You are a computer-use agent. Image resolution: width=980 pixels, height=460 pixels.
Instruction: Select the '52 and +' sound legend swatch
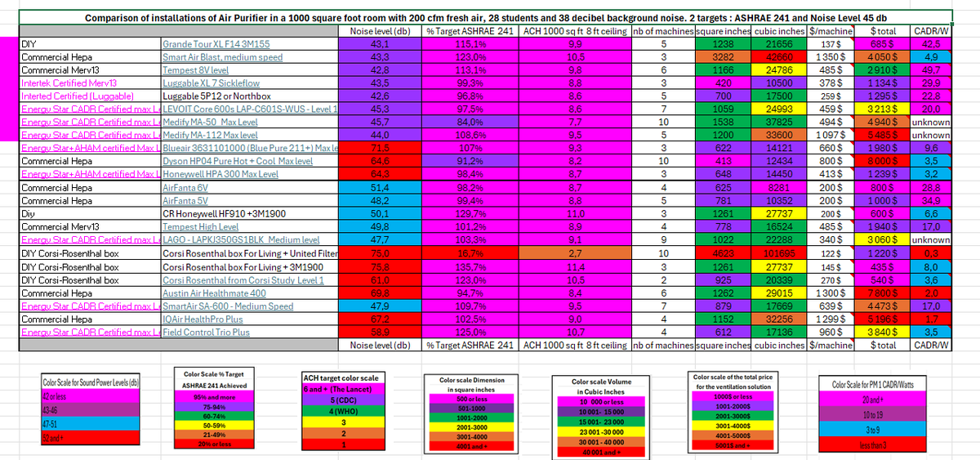click(91, 440)
